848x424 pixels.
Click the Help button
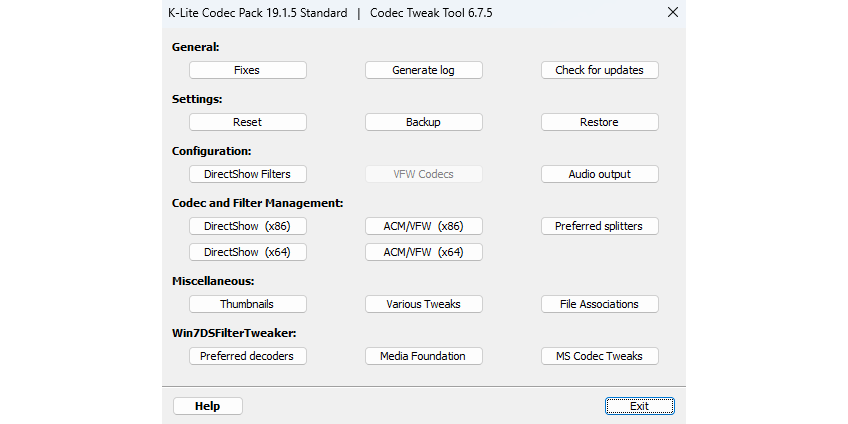[207, 406]
